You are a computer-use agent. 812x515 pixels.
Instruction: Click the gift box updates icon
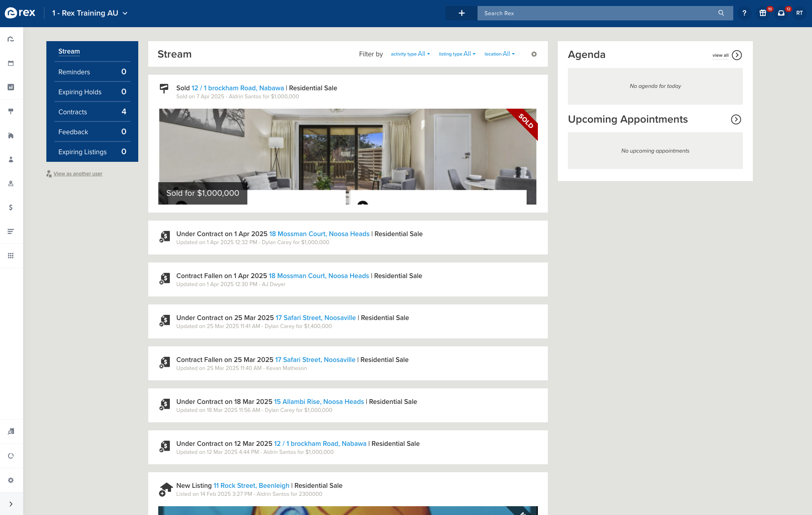pyautogui.click(x=762, y=13)
